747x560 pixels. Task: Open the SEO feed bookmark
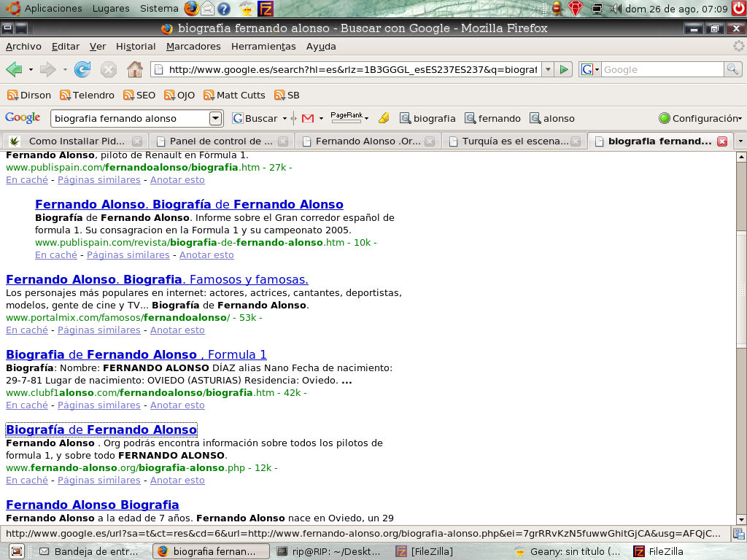tap(139, 96)
